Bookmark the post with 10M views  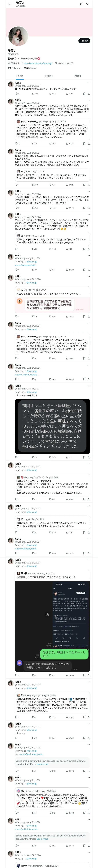pyautogui.click(x=84, y=94)
